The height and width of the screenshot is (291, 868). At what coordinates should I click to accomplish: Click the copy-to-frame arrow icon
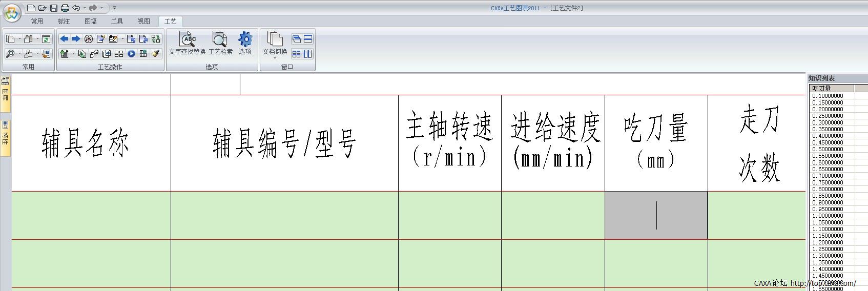pyautogui.click(x=107, y=54)
